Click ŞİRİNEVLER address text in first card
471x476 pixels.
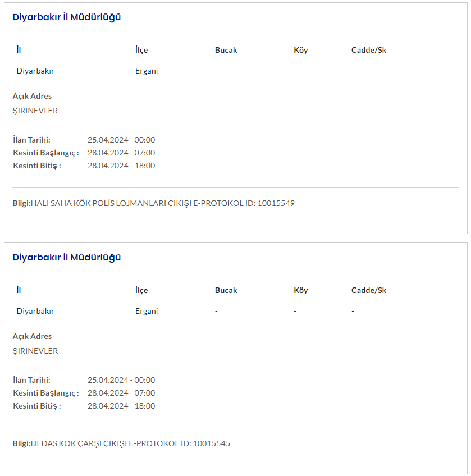pyautogui.click(x=35, y=111)
